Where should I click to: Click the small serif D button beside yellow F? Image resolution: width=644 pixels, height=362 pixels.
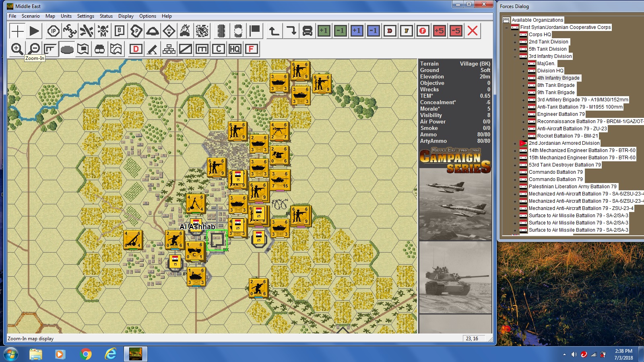(390, 31)
